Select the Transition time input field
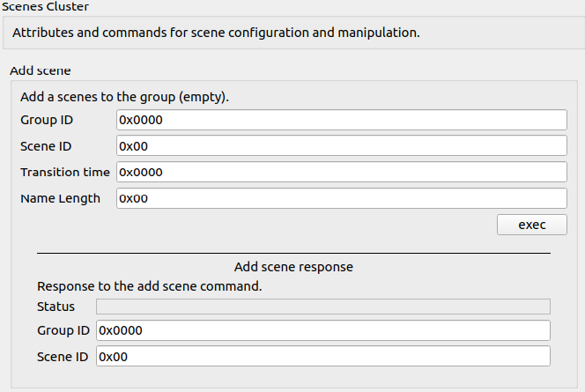 (x=341, y=172)
